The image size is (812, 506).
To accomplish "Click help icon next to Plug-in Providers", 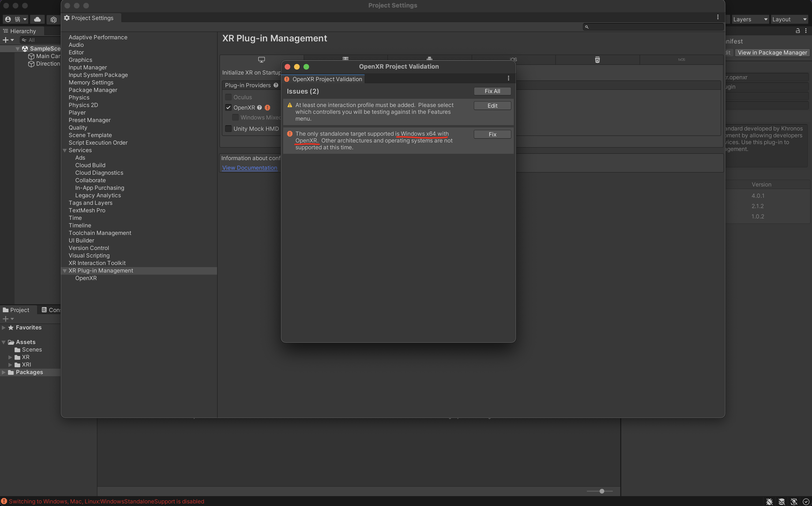I will point(276,85).
